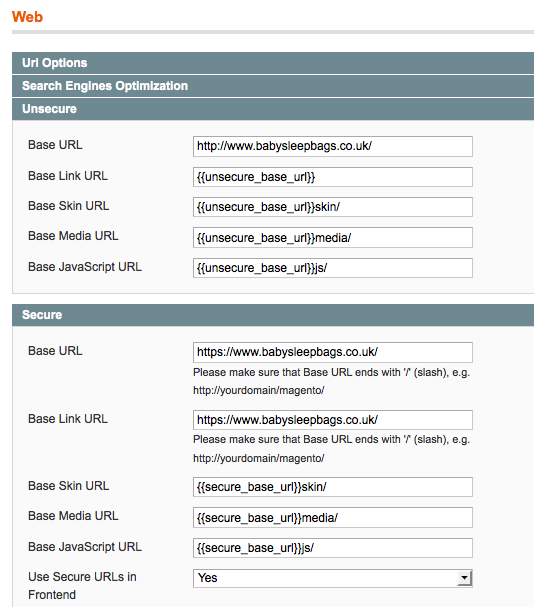
Task: Click the Secure 'Base Link URL' label
Action: click(68, 419)
